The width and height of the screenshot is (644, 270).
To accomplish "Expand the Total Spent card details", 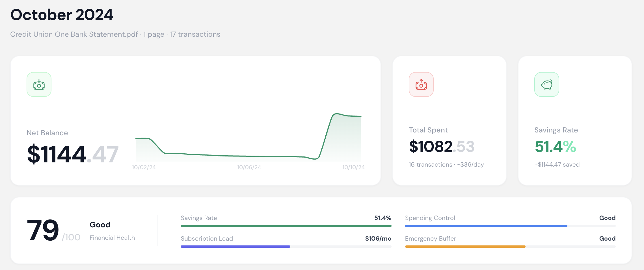I will [x=449, y=119].
